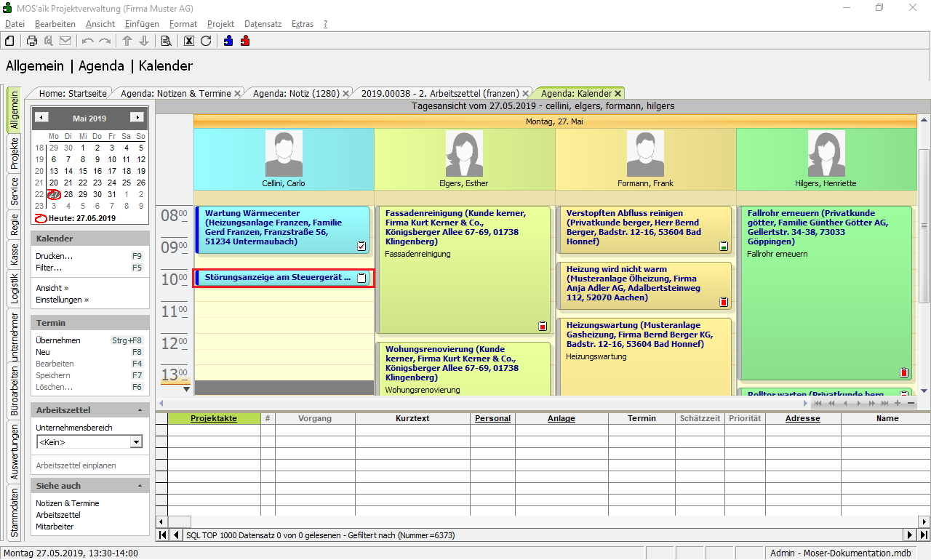Go to next month in mini calendar
The height and width of the screenshot is (560, 931).
136,118
